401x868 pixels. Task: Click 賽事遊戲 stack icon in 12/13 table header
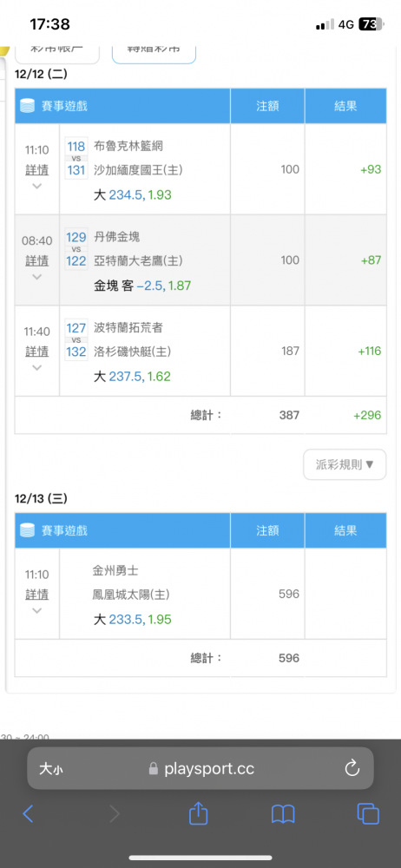coord(28,530)
